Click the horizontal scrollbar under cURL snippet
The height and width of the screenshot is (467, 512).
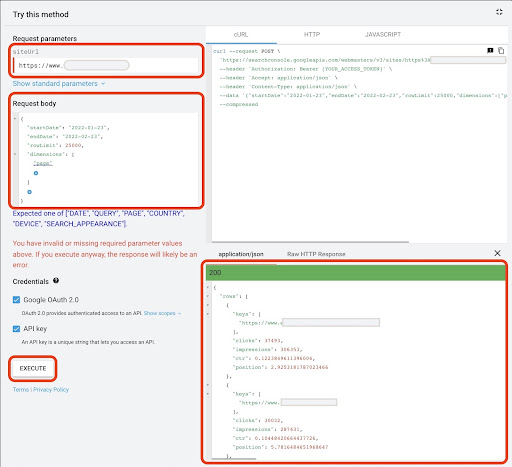tap(310, 242)
